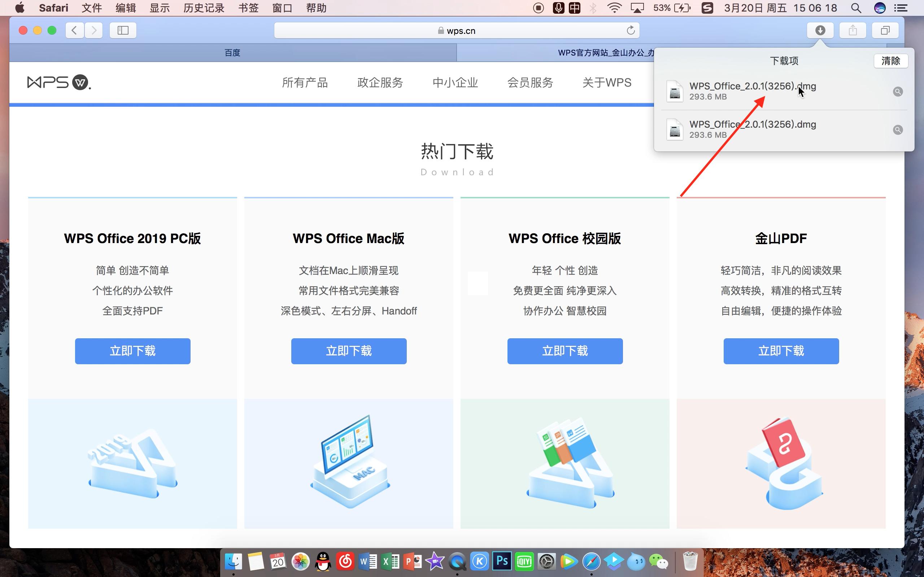This screenshot has height=577, width=924.
Task: Show all tabs with the tab overview icon
Action: [x=885, y=30]
